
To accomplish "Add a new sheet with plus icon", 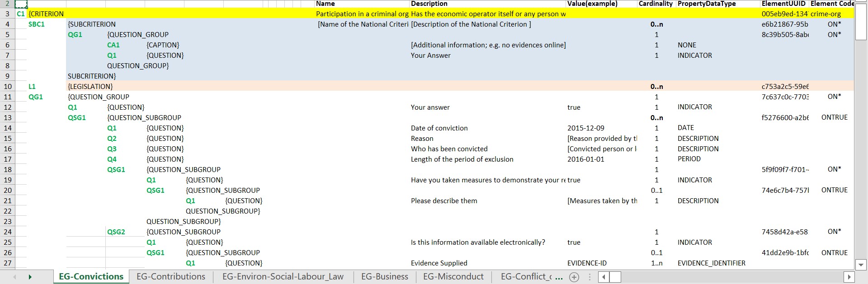I will tap(574, 277).
